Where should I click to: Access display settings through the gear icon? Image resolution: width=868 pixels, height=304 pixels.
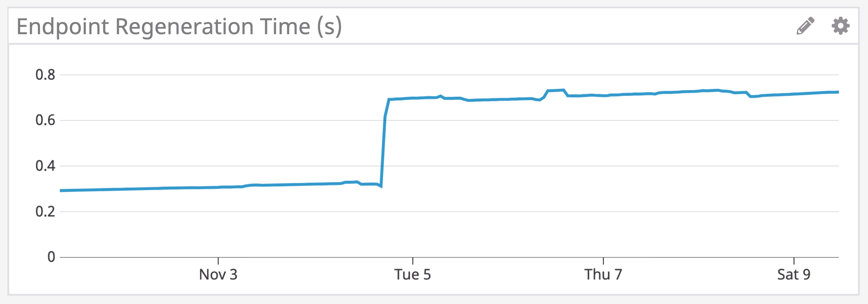(x=840, y=26)
